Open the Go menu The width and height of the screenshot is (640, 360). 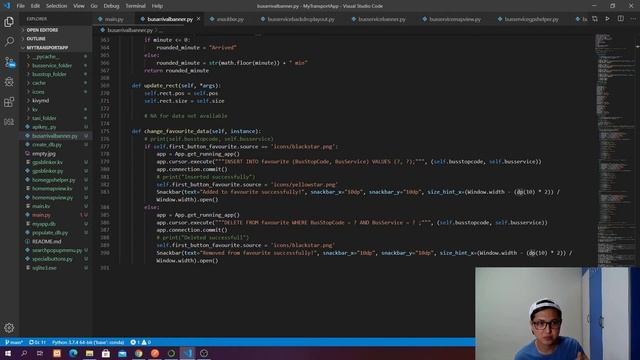tap(94, 6)
